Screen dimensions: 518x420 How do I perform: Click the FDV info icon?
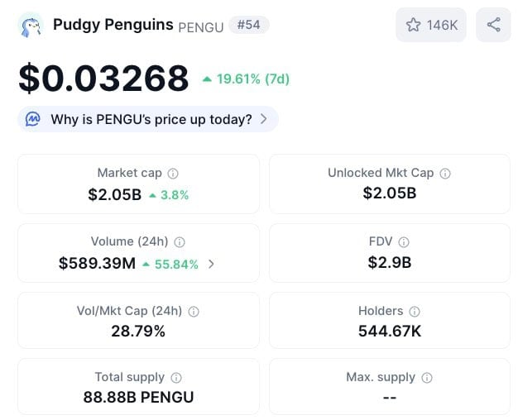coord(404,242)
